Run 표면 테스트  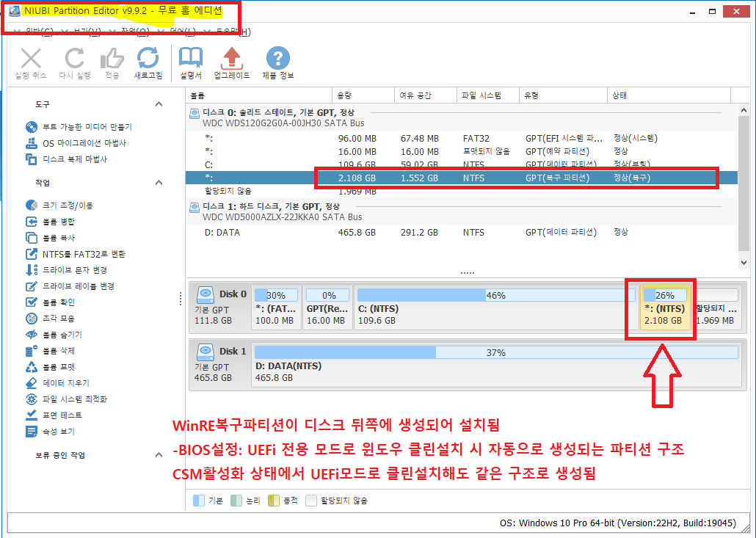point(54,415)
